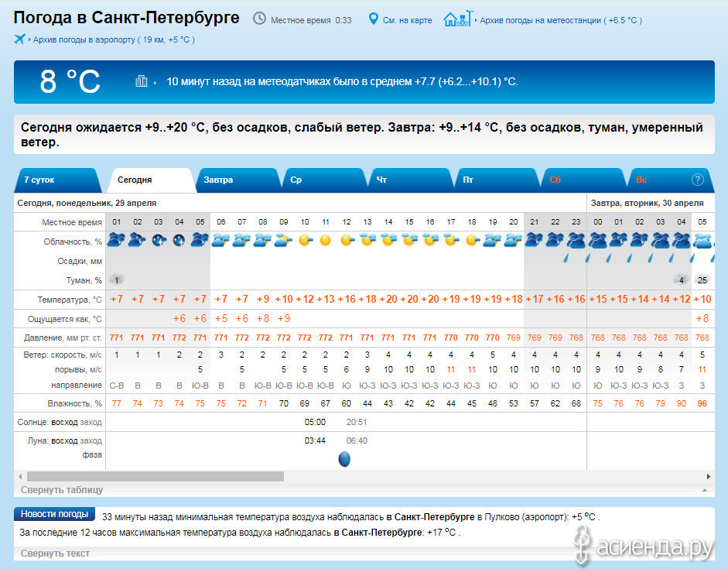
Task: Click the Сегодня, понедельник, 29 апреля header
Action: point(87,203)
